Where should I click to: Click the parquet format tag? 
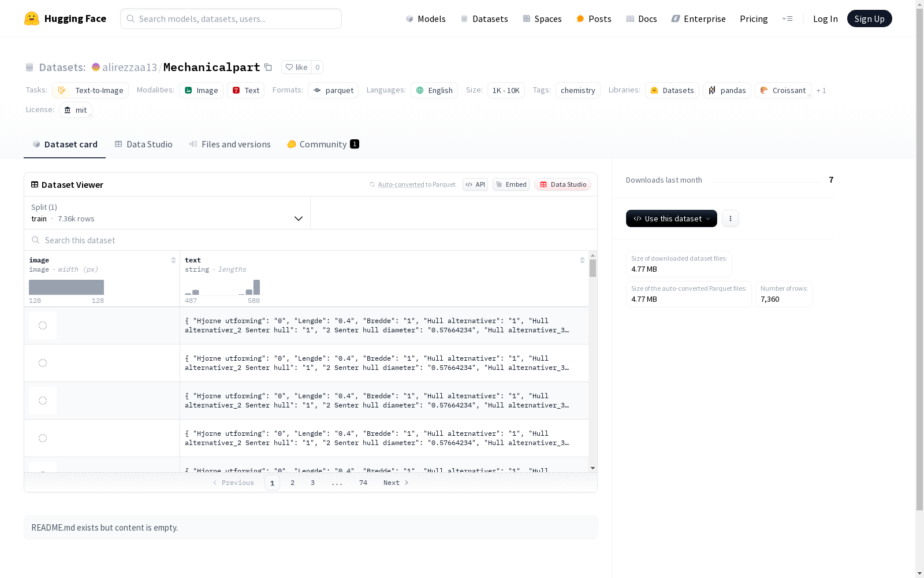333,90
